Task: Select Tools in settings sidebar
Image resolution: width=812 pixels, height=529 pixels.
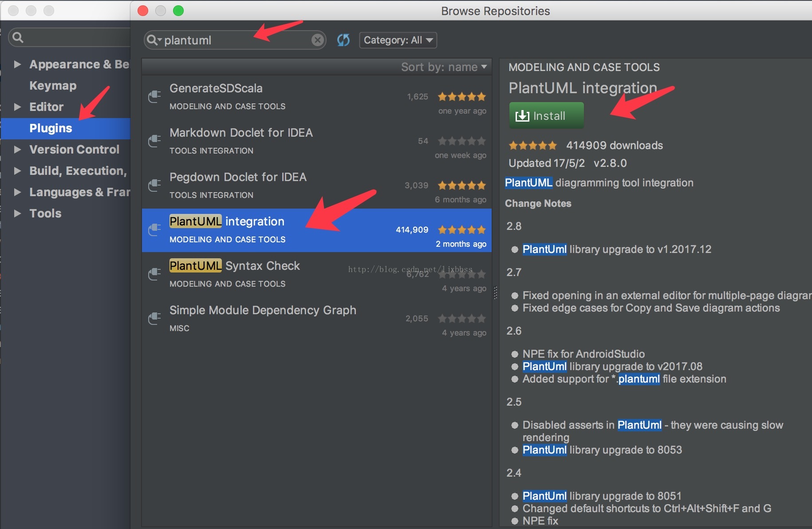Action: (x=45, y=213)
